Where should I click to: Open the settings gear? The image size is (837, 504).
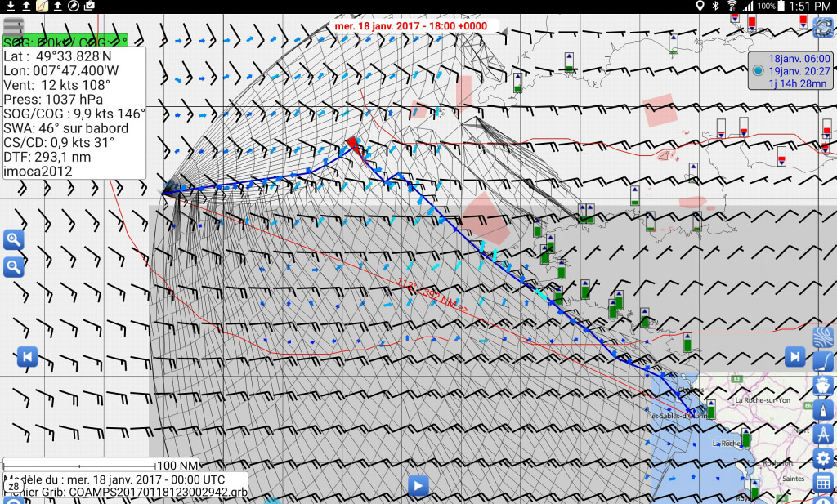(x=823, y=458)
